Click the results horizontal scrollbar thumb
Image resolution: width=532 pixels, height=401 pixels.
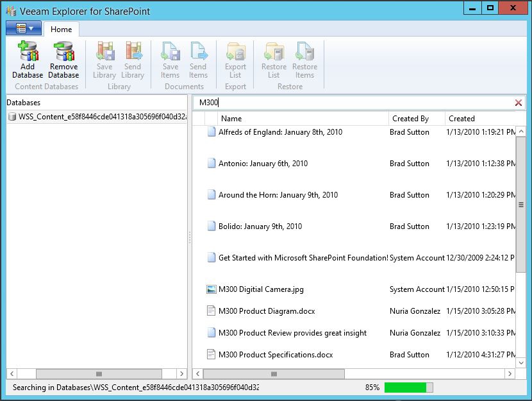pos(274,374)
